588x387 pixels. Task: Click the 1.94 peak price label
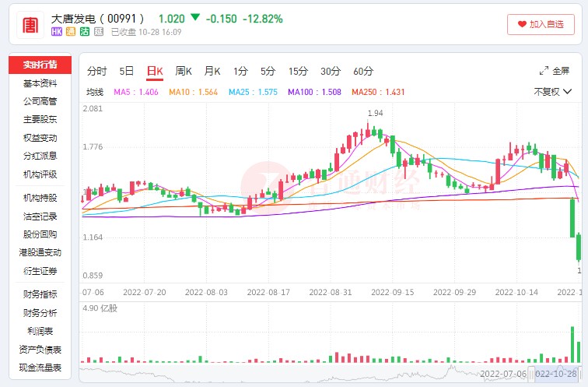coord(376,113)
